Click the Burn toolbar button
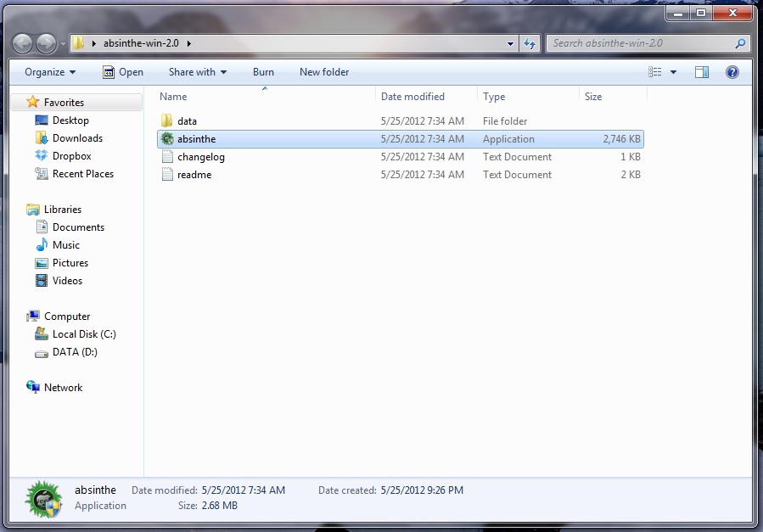Screen dimensions: 763x532 (263, 72)
